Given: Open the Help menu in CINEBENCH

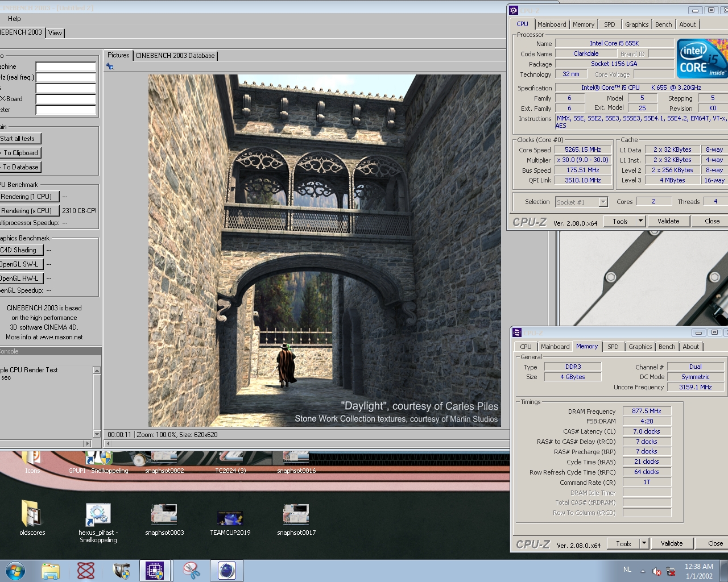Looking at the screenshot, I should click(14, 19).
